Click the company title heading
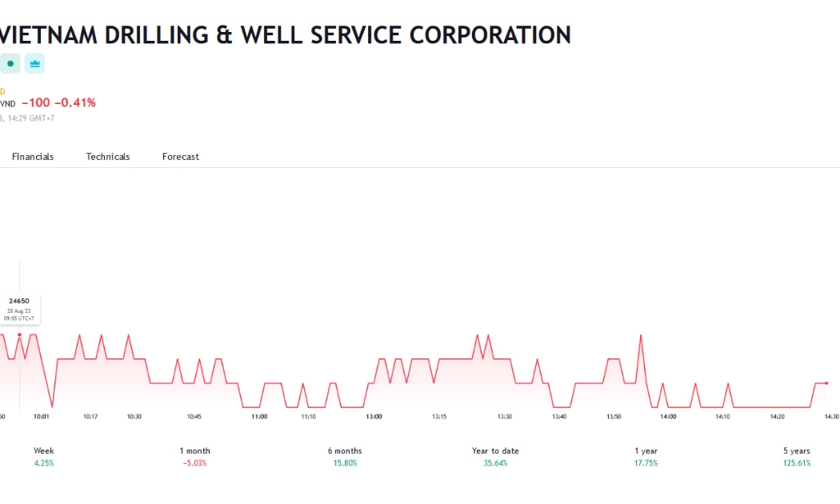Viewport: 840px width, 504px height. tap(285, 35)
